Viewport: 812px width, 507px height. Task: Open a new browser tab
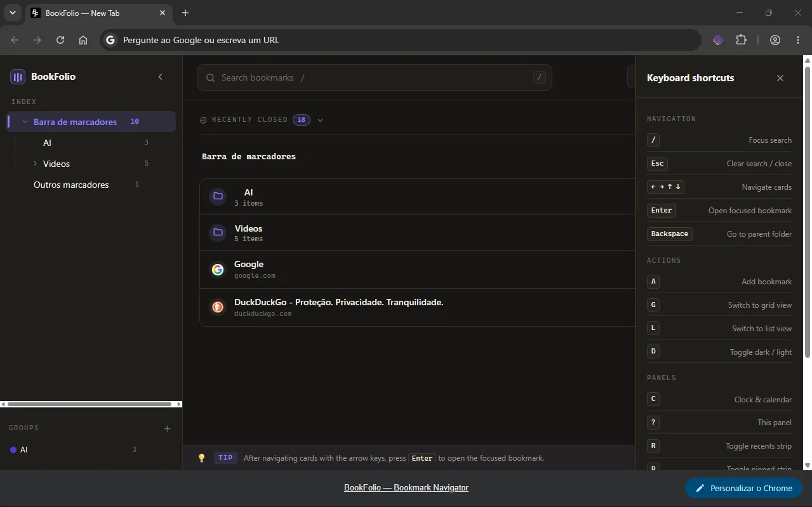[185, 13]
